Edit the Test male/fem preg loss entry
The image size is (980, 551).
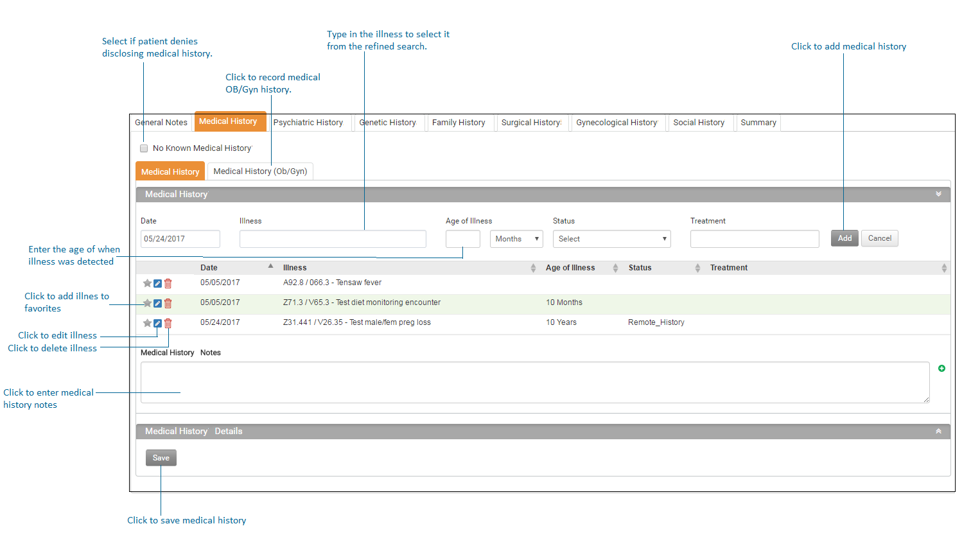click(x=157, y=323)
